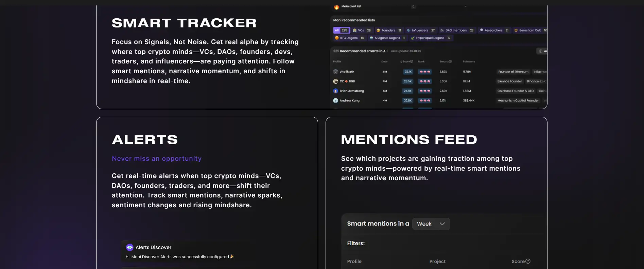644x269 pixels.
Task: Sort by the Score column header
Action: coord(406,61)
